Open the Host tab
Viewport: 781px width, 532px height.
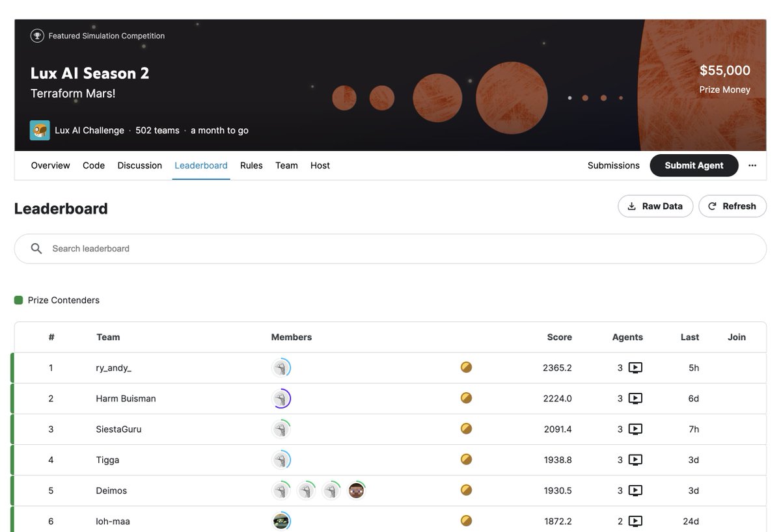[x=320, y=165]
